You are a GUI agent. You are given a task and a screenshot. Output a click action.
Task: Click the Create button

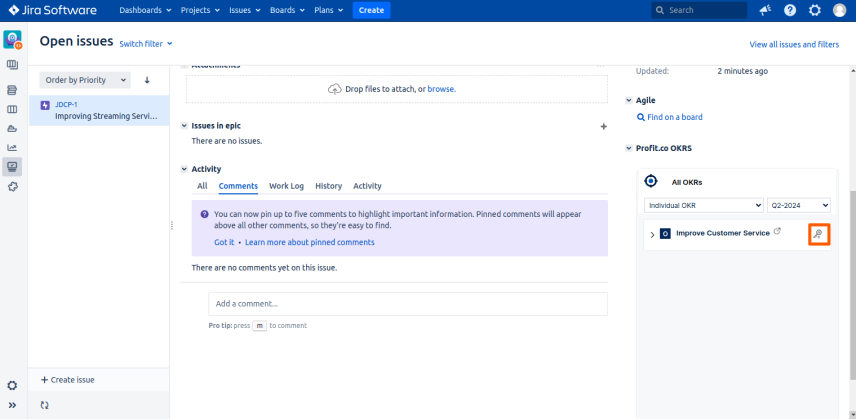(x=371, y=10)
